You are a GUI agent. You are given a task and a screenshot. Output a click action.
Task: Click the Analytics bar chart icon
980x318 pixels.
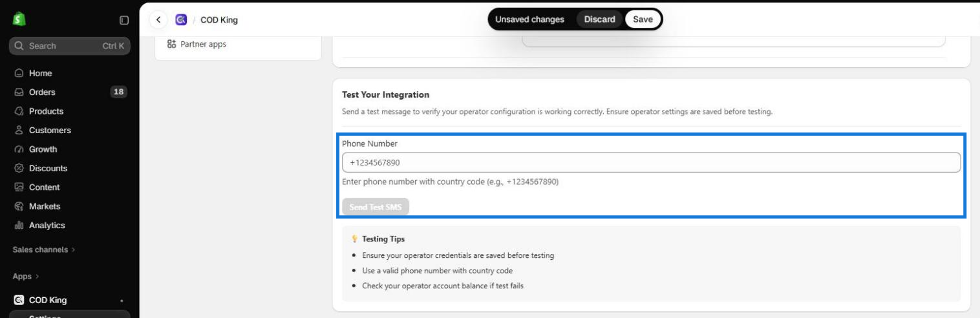tap(19, 226)
